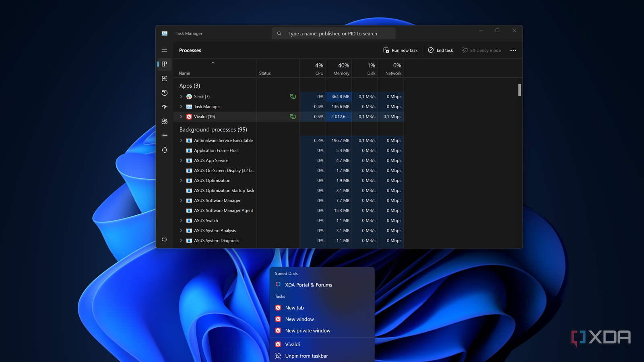Select the App history sidebar icon

pos(164,93)
